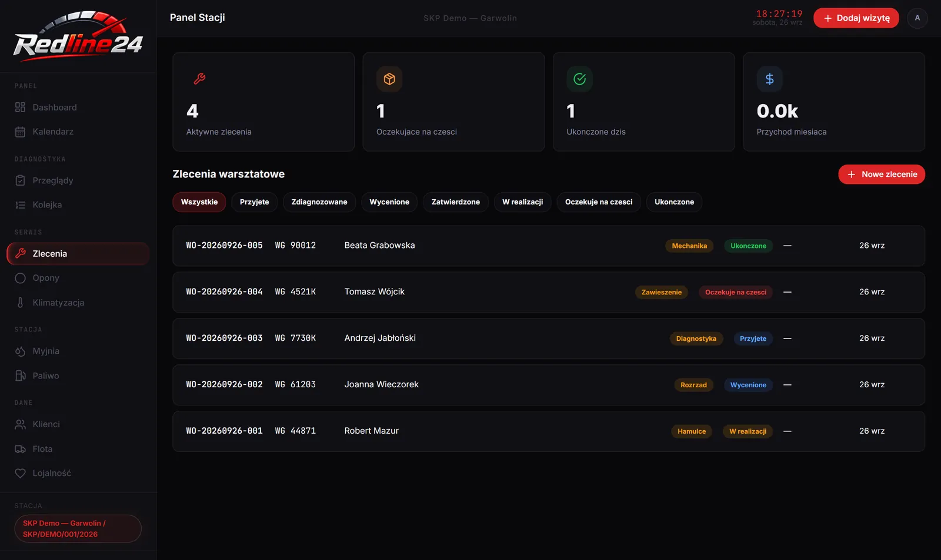Open Dashboard via its grid icon
This screenshot has width=941, height=560.
20,107
